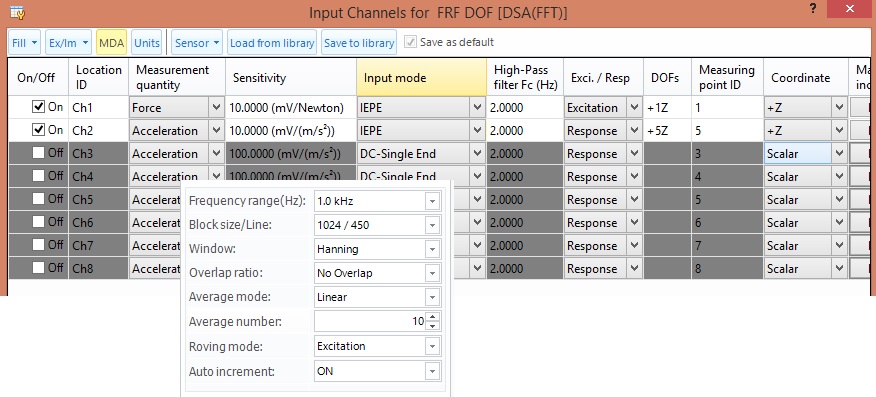Viewport: 876px width, 397px height.
Task: Open the Window Hanning dropdown
Action: [432, 249]
